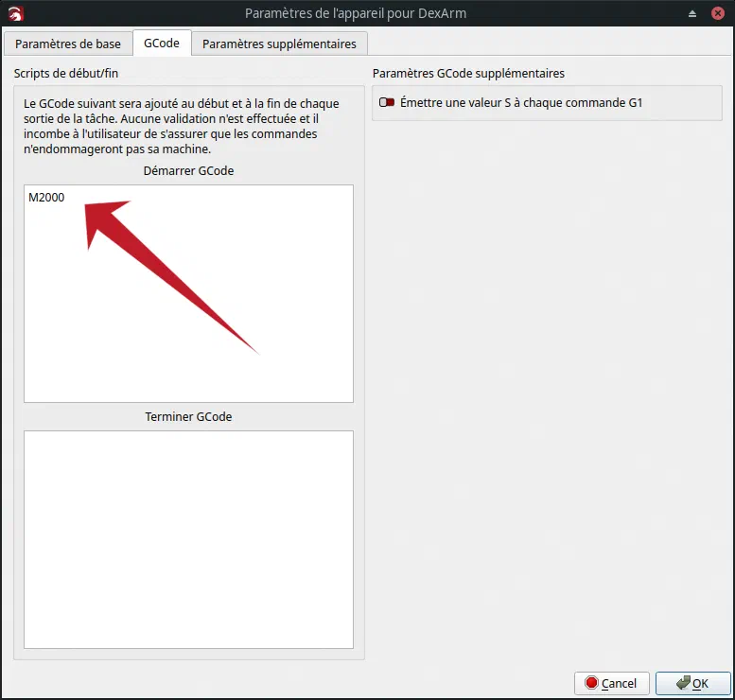Toggle Émettre une valeur S à chaque commande G1
Viewport: 735px width, 700px height.
click(x=387, y=102)
